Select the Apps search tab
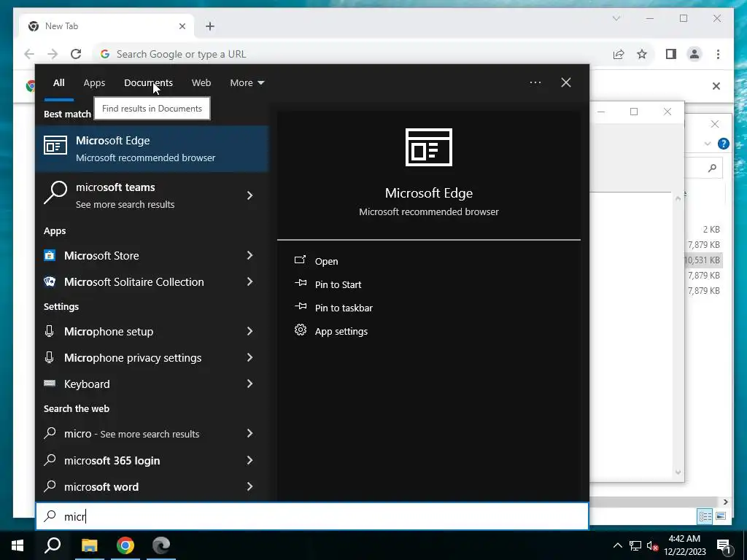Image resolution: width=747 pixels, height=560 pixels. (94, 82)
